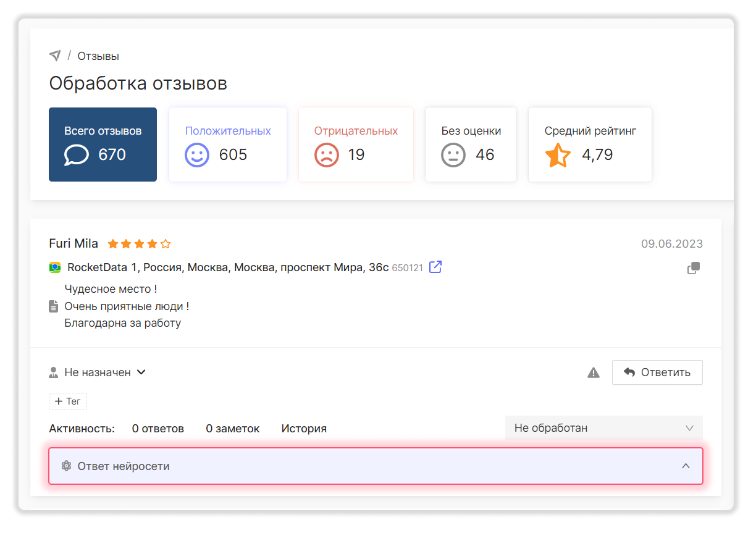Click the neutral face icon on Без оценки card
Image resolution: width=756 pixels, height=533 pixels.
[453, 154]
